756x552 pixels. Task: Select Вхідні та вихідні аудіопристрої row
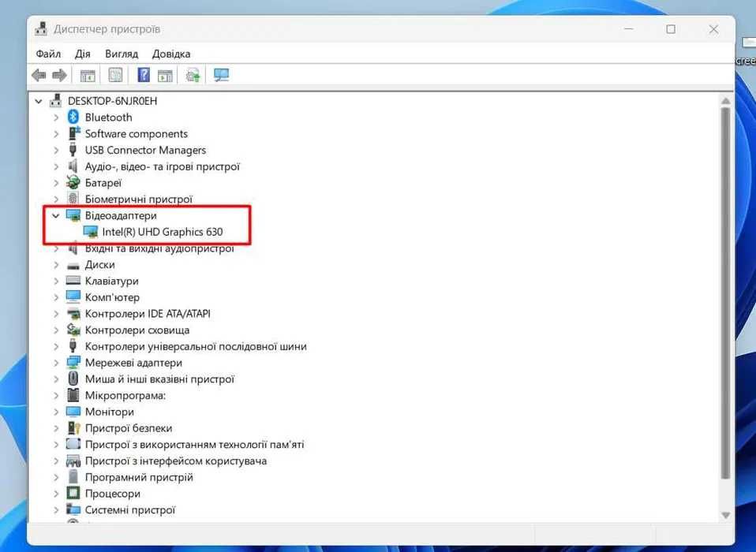(x=159, y=248)
